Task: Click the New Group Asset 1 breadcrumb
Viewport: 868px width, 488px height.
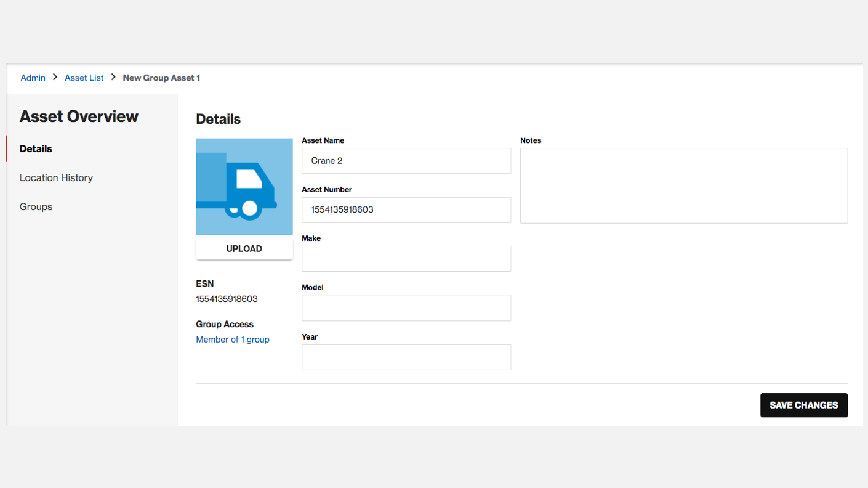Action: click(161, 78)
